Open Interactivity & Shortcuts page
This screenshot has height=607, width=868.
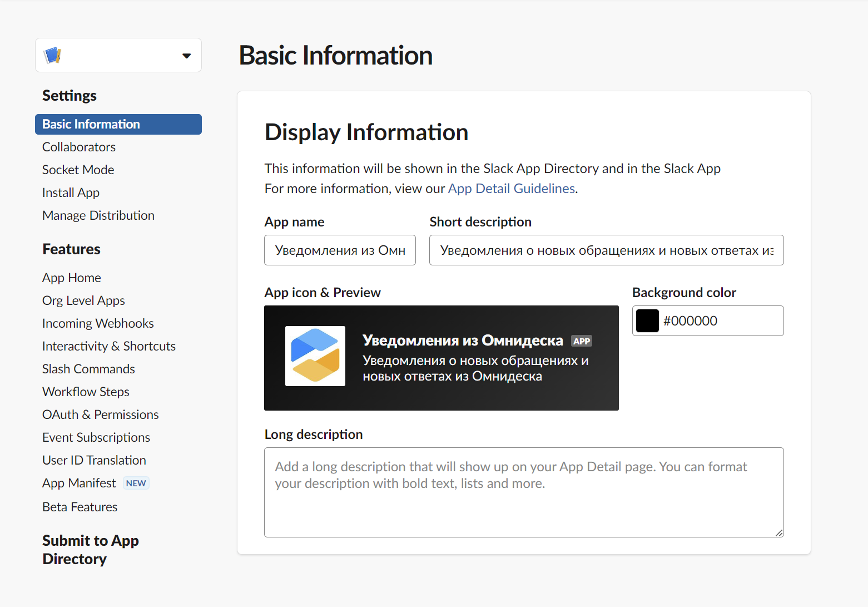[x=109, y=346]
